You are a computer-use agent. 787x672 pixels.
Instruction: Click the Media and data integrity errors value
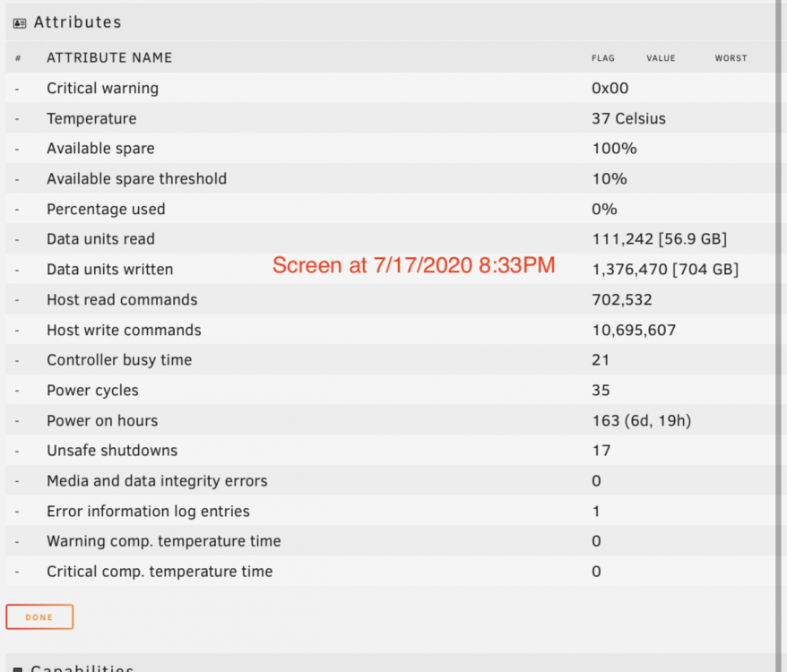tap(596, 481)
